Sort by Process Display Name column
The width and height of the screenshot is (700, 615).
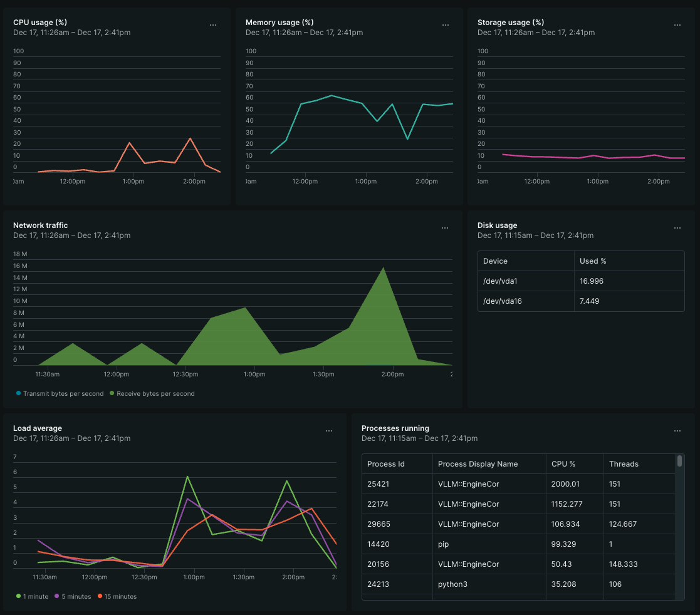(478, 464)
